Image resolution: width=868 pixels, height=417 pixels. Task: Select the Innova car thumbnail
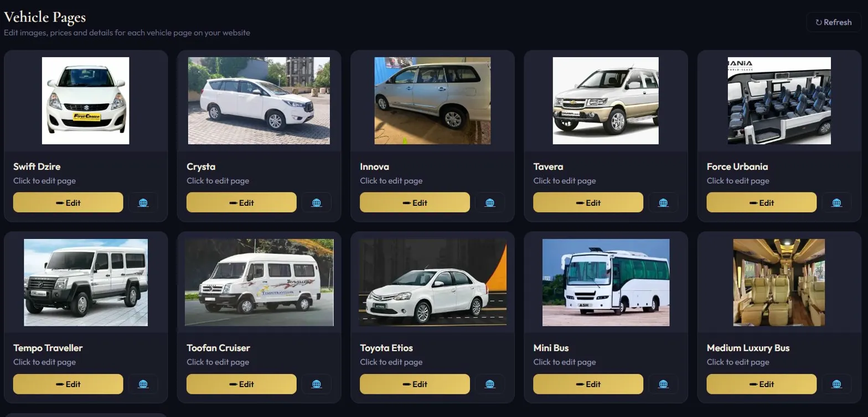[x=432, y=101]
